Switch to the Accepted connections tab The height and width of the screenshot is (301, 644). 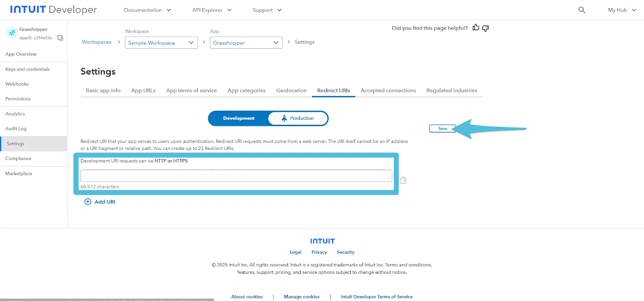[x=388, y=91]
